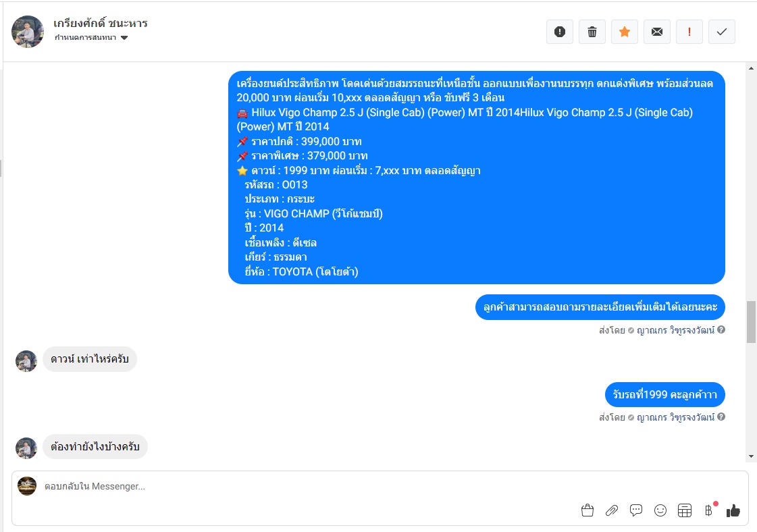Click the reply in Messenger input field
This screenshot has width=757, height=532.
click(x=309, y=486)
